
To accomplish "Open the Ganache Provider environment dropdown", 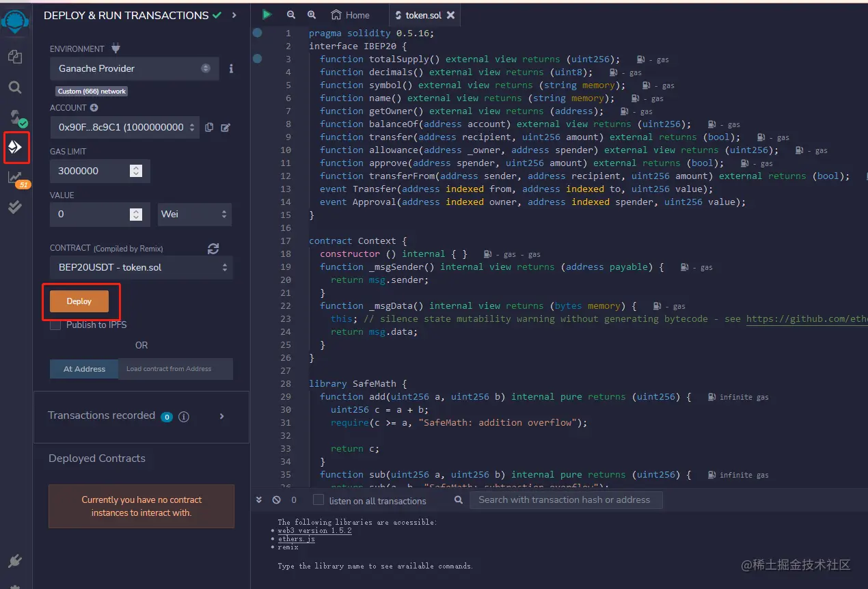I will [135, 68].
